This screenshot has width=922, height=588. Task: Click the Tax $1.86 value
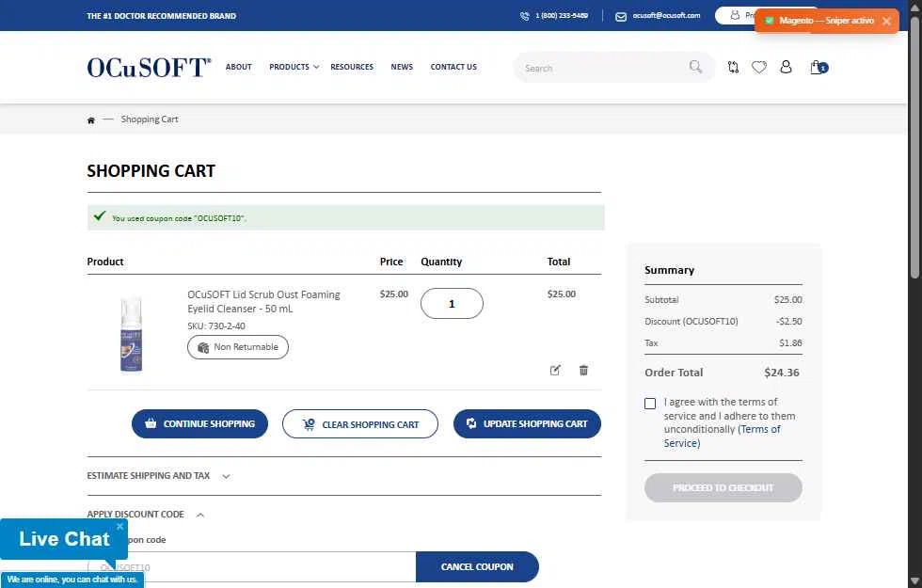pos(790,343)
